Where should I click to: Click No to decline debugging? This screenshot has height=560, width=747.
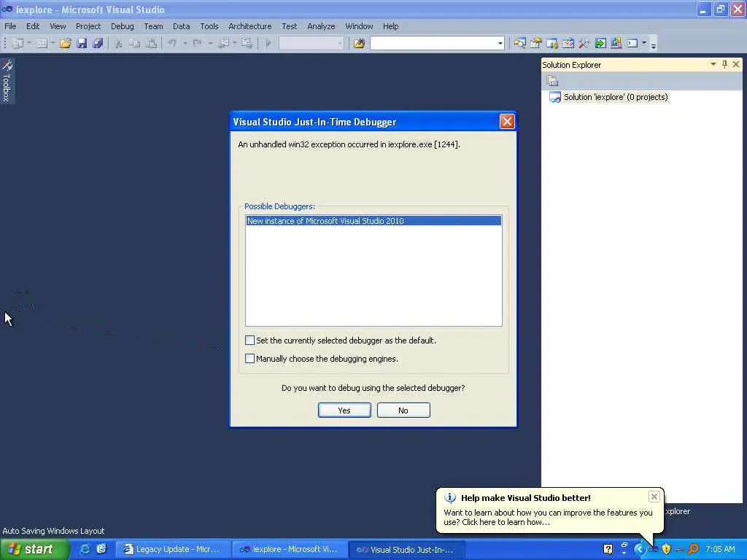point(403,410)
